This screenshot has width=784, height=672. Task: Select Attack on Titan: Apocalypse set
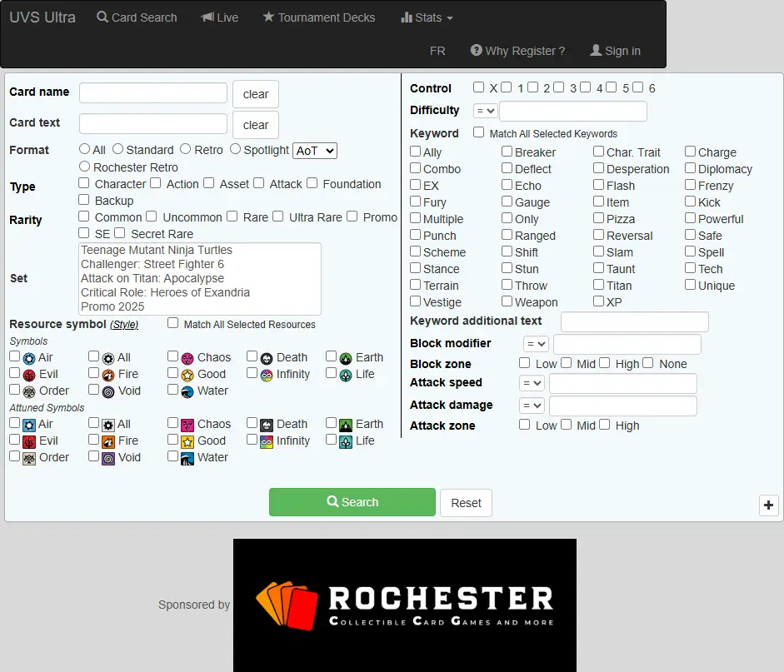point(152,278)
